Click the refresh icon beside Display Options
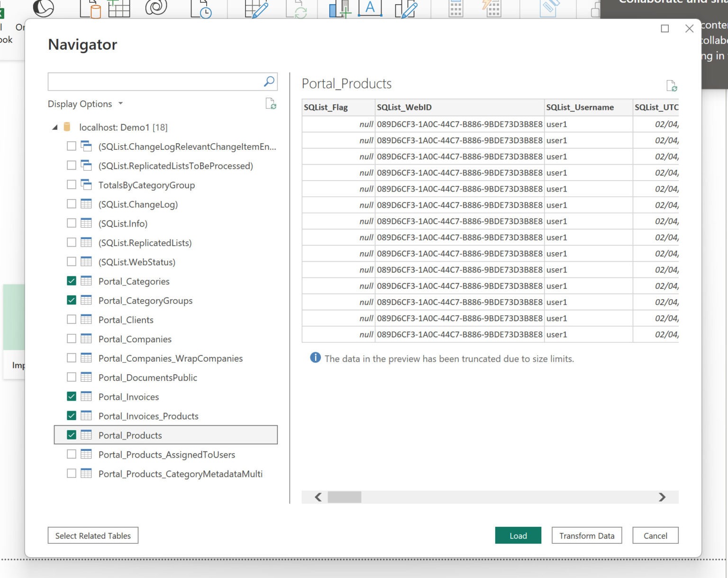The image size is (728, 578). 270,104
